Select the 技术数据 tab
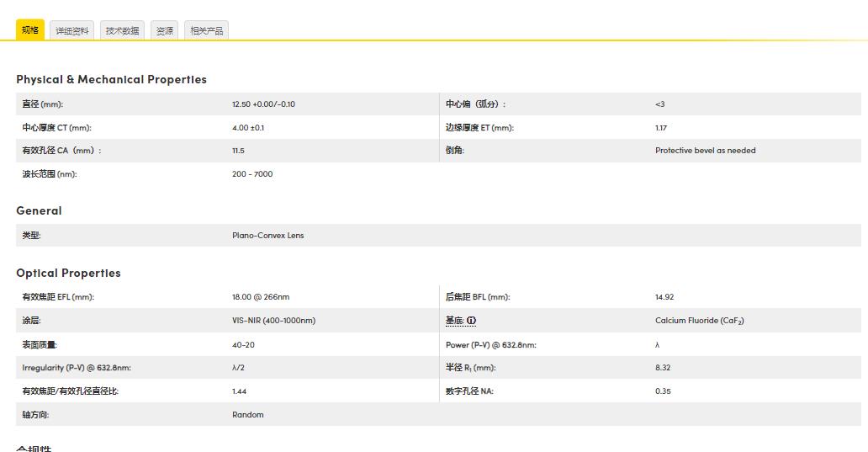 pos(122,31)
